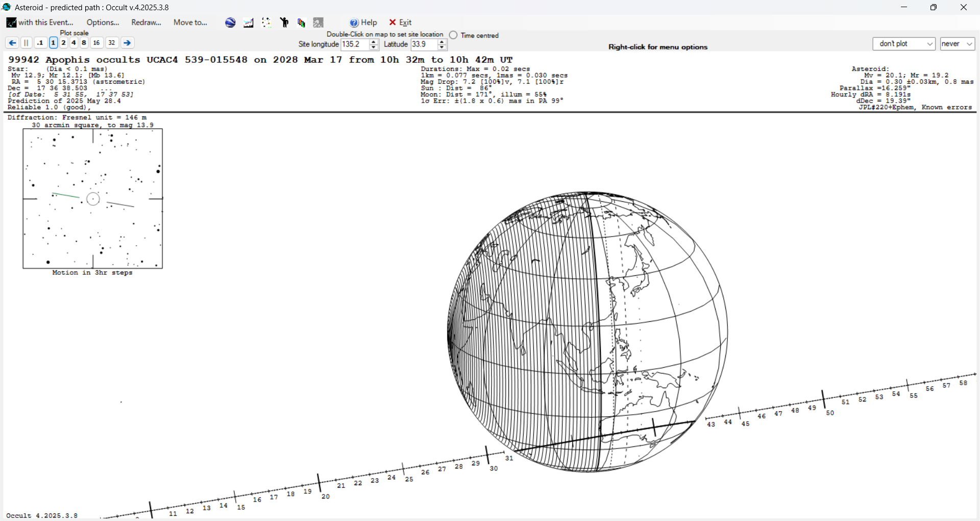Click 'Prediction of 2025 May 28.4' line
Screen dimensions: 980x521
coord(64,101)
